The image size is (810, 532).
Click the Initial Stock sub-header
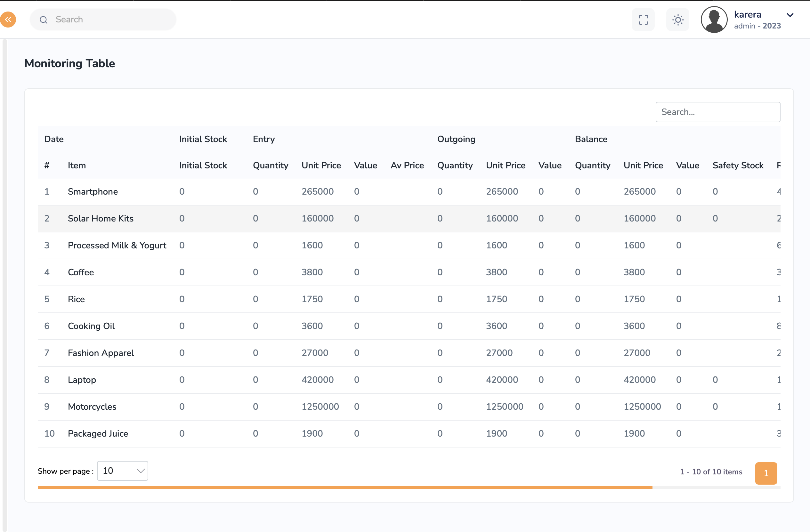pos(203,165)
